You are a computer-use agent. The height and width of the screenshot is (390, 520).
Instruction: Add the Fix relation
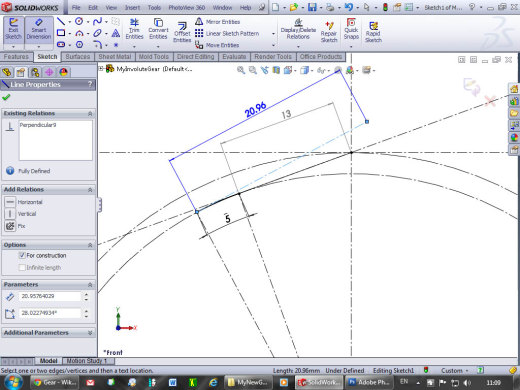[x=15, y=226]
